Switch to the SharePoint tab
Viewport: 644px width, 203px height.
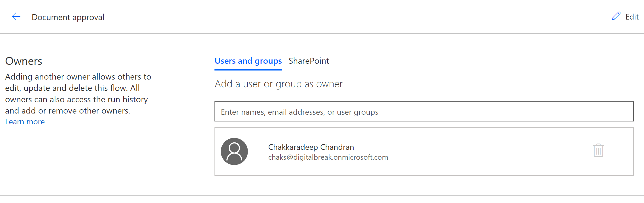(x=309, y=61)
